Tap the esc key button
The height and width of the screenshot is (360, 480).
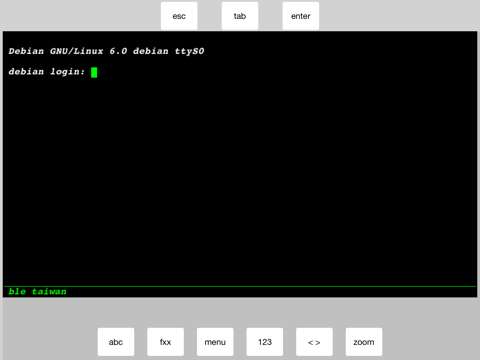click(179, 16)
